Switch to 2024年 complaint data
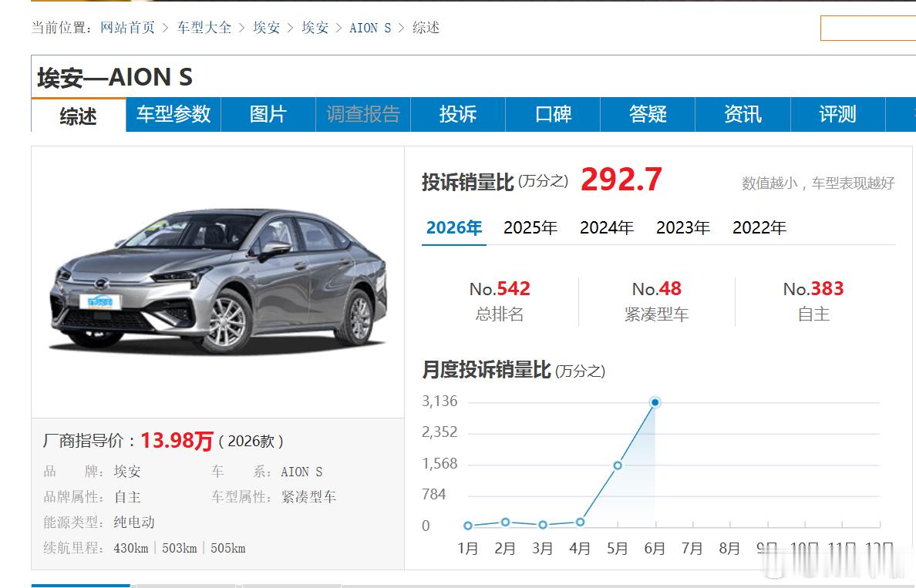The width and height of the screenshot is (916, 588). [606, 228]
